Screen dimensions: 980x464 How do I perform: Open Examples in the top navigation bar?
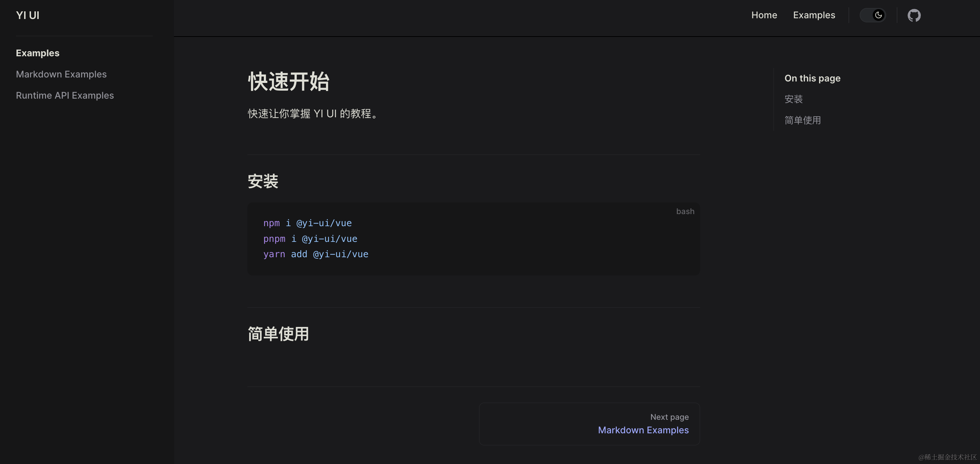814,15
